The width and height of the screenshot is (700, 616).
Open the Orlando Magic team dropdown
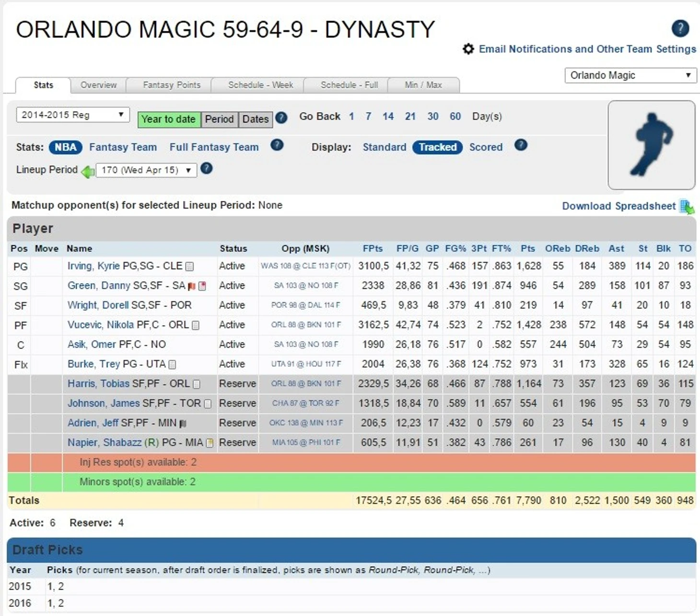(630, 75)
